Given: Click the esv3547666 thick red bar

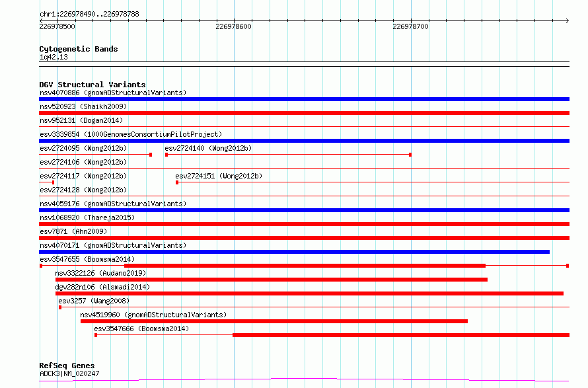Looking at the screenshot, I should click(x=401, y=335).
